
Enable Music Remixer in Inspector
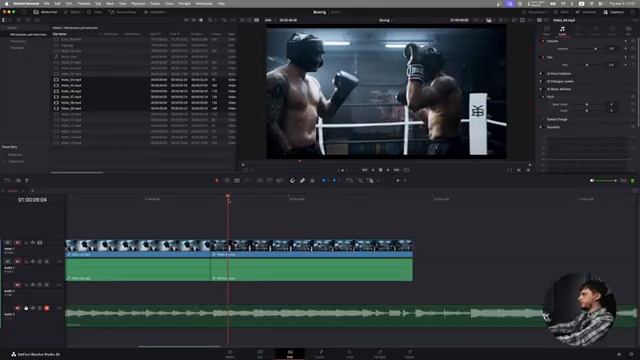tap(542, 89)
